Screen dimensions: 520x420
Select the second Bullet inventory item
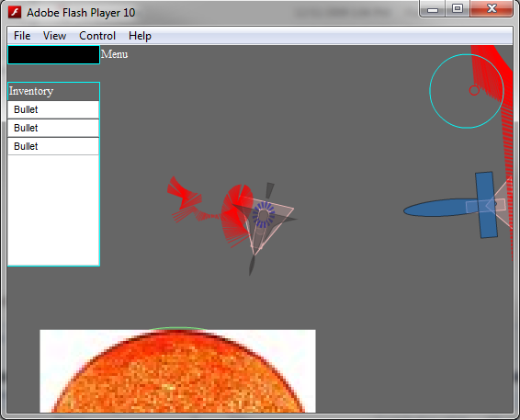(53, 128)
